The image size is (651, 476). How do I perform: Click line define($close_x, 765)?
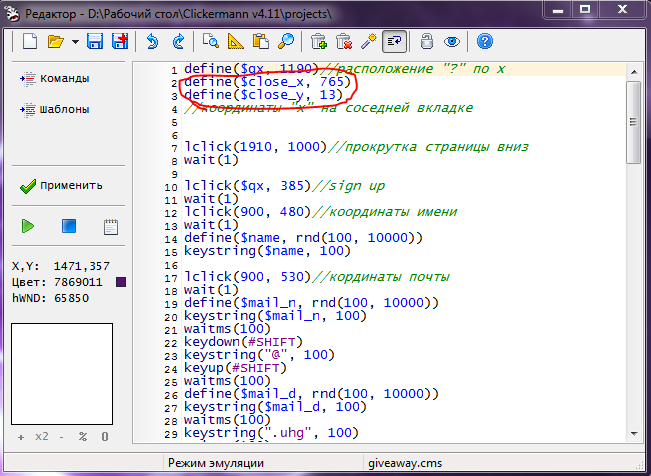267,82
